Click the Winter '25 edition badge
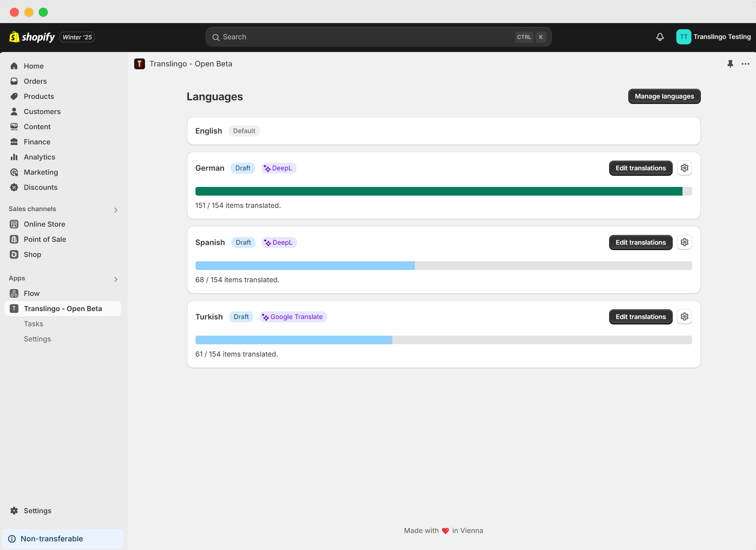This screenshot has height=550, width=756. pyautogui.click(x=77, y=37)
